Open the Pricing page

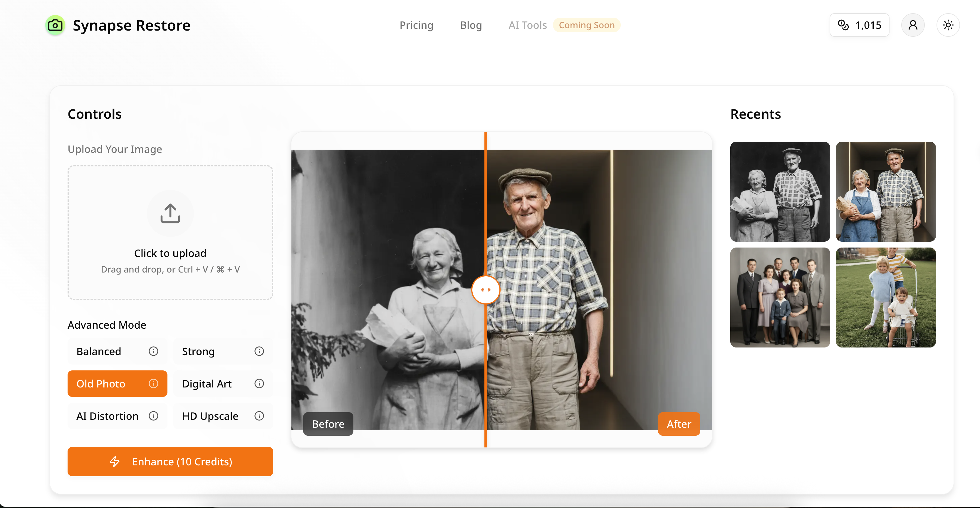click(x=416, y=25)
